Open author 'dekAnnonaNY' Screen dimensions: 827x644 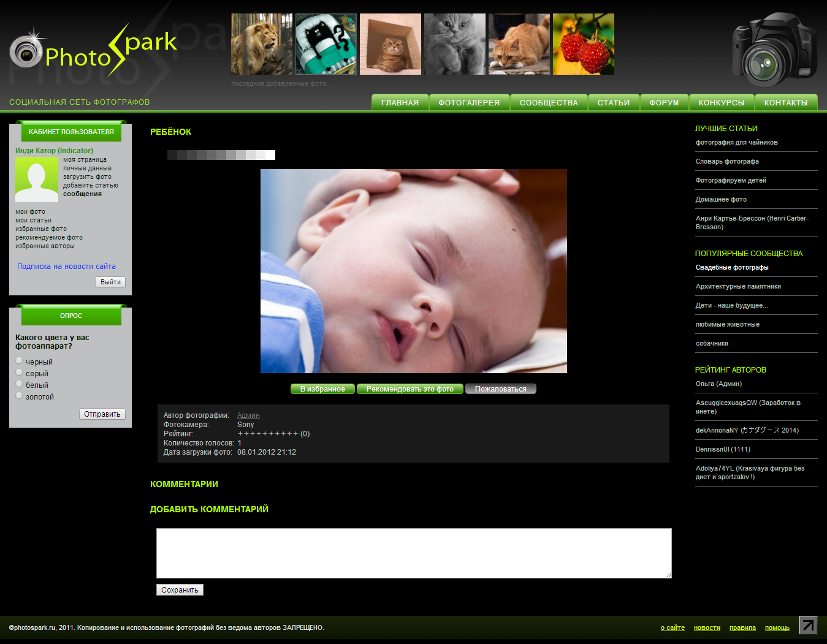(747, 430)
